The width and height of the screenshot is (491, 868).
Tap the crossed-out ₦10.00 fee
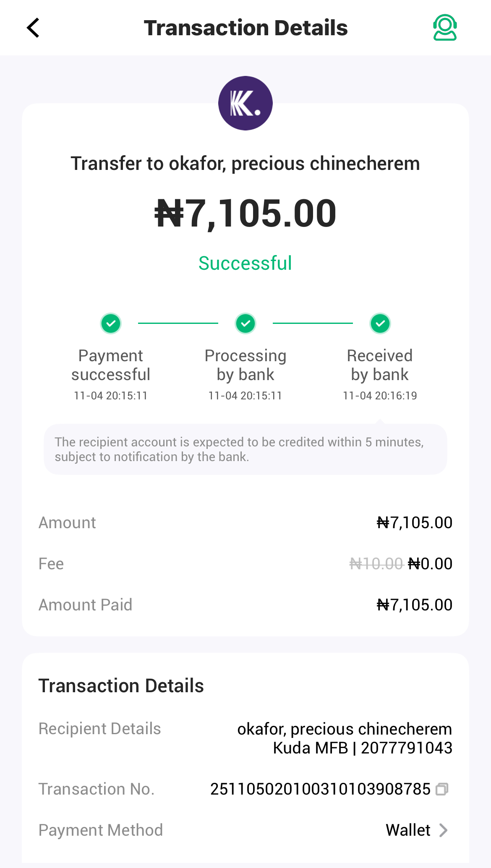[x=376, y=564]
